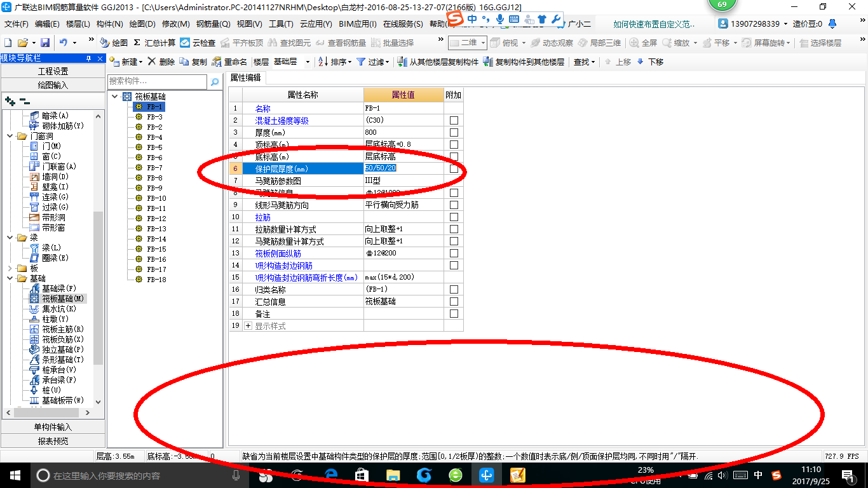Click the collapse-all minus icon in the navigation panel

pos(25,101)
